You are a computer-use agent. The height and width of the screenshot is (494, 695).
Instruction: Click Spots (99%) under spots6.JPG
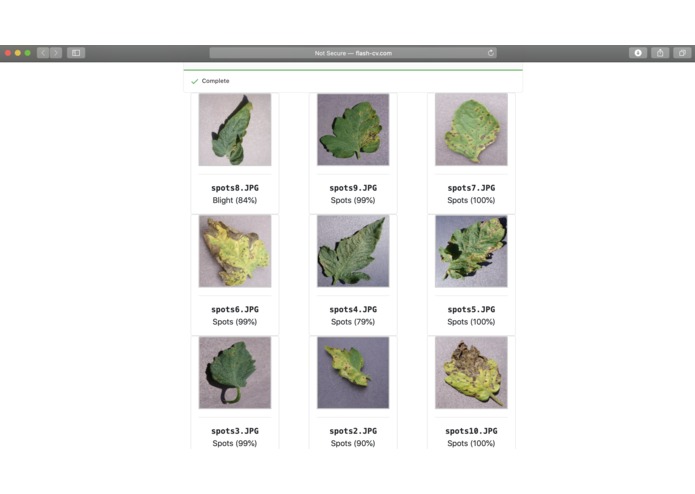(x=235, y=322)
